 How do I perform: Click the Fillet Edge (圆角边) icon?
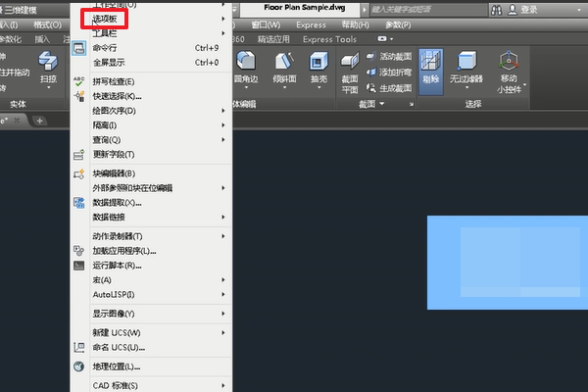tap(246, 61)
